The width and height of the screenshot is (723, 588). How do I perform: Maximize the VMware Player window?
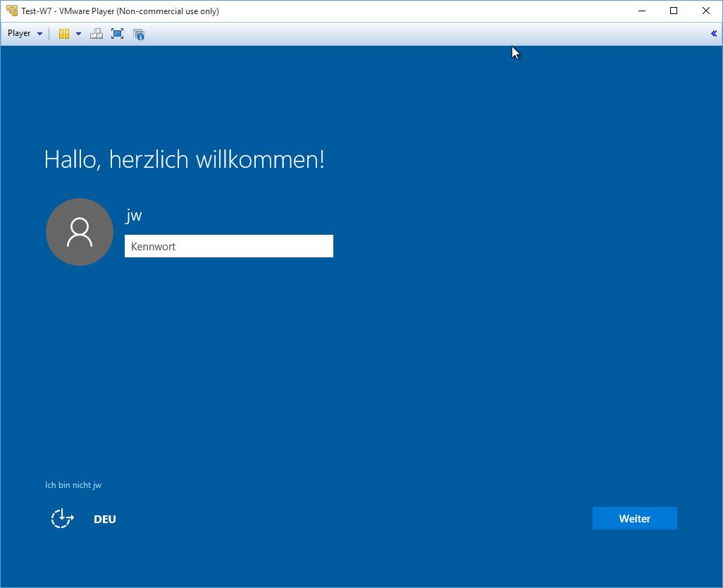click(x=674, y=11)
